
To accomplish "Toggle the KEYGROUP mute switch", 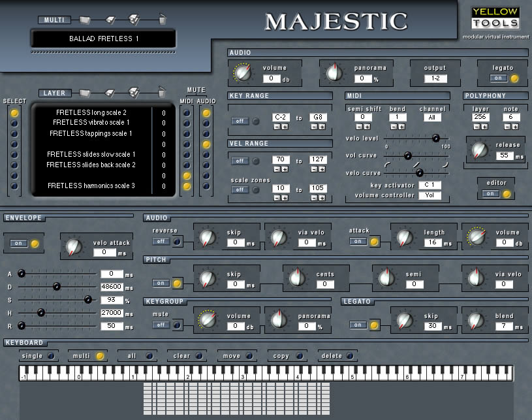I will 161,325.
